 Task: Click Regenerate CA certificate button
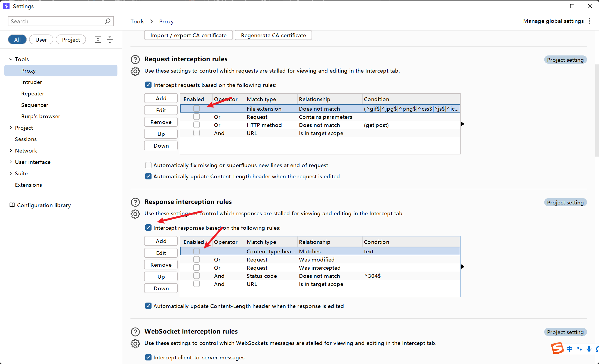click(273, 35)
